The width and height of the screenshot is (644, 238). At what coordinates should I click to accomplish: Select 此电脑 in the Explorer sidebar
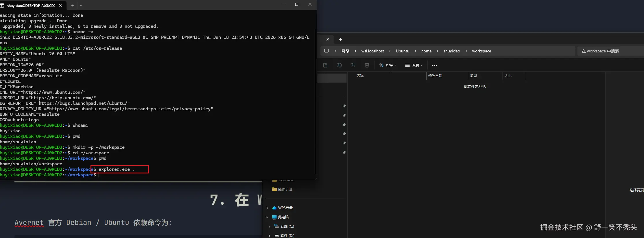283,217
